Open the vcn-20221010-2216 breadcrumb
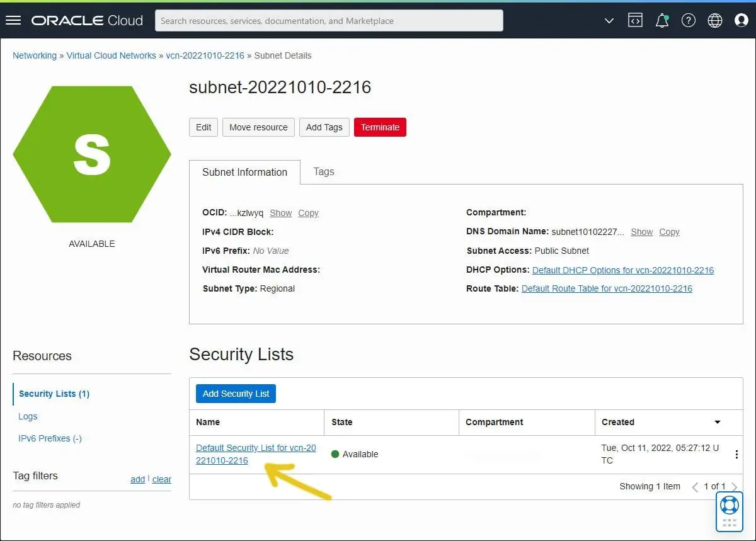Viewport: 756px width, 541px height. pyautogui.click(x=205, y=55)
